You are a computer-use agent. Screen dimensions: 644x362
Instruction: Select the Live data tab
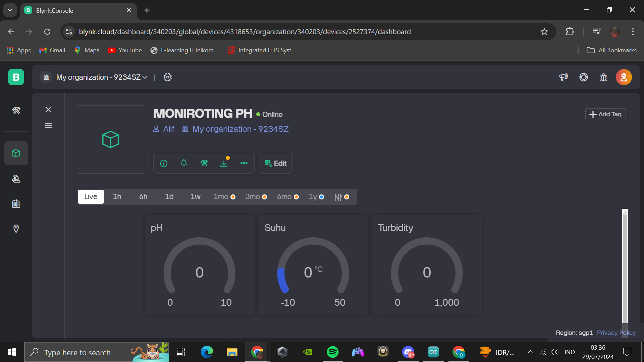tap(90, 196)
